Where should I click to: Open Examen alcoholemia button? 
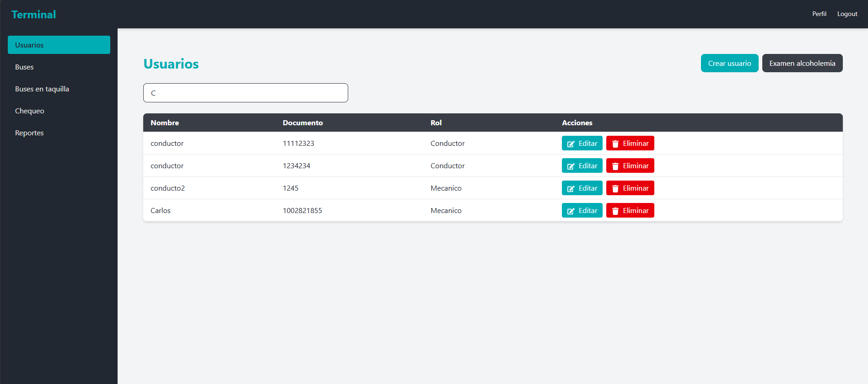tap(802, 63)
